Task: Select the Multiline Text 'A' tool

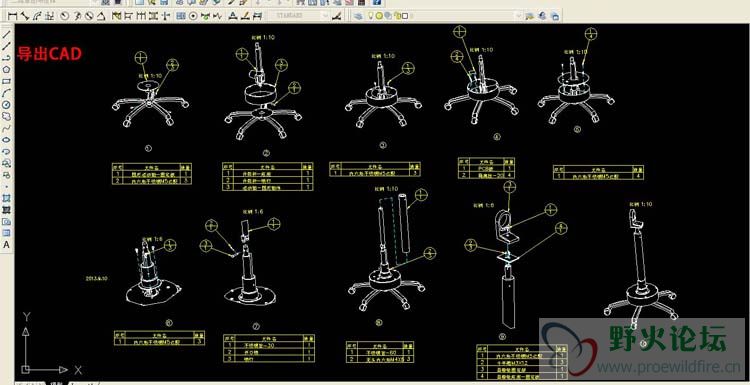Action: pyautogui.click(x=7, y=244)
